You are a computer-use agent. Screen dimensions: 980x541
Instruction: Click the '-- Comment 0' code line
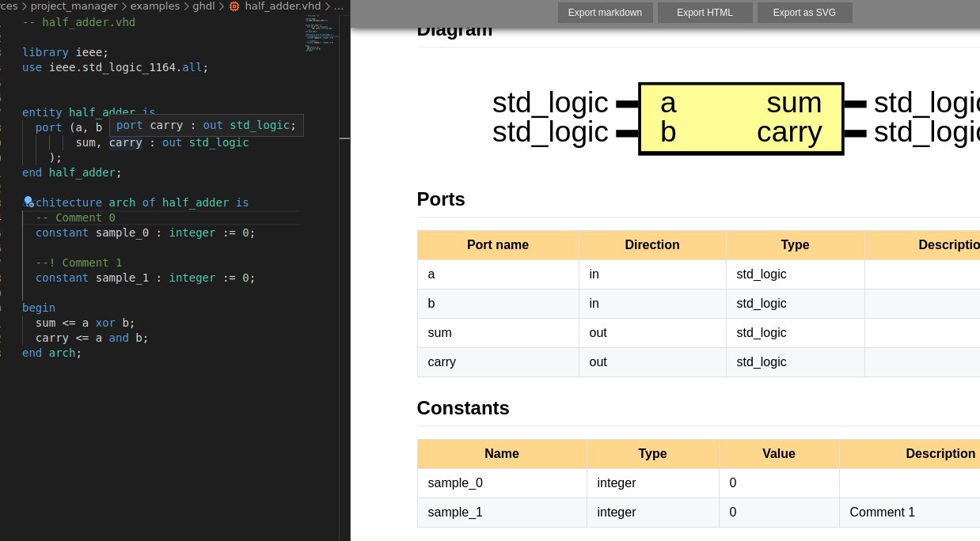coord(76,218)
